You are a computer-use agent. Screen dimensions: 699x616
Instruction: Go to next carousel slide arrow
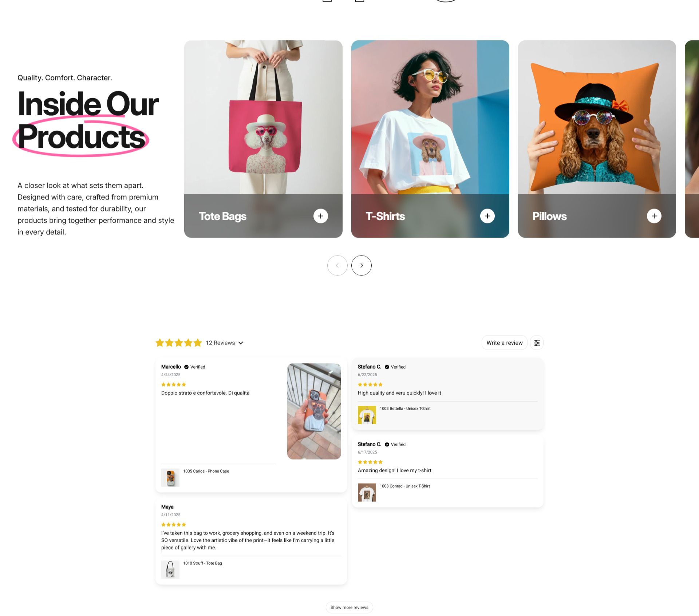(361, 266)
